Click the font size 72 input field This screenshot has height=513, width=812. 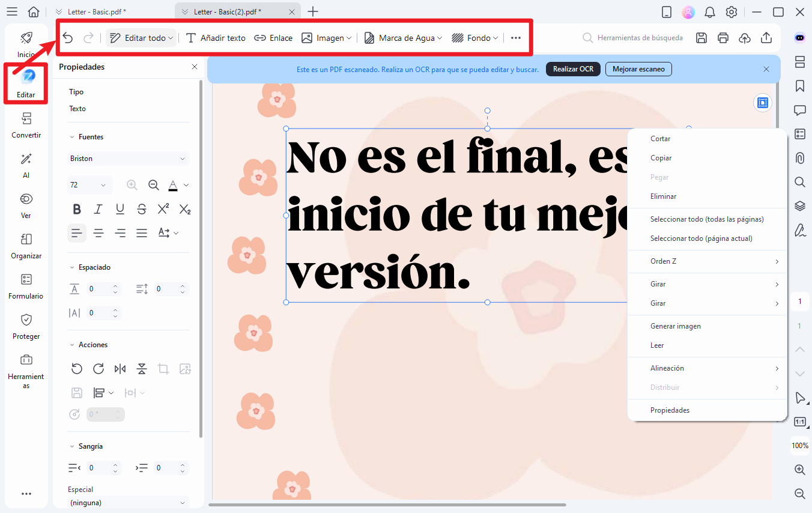pos(84,185)
